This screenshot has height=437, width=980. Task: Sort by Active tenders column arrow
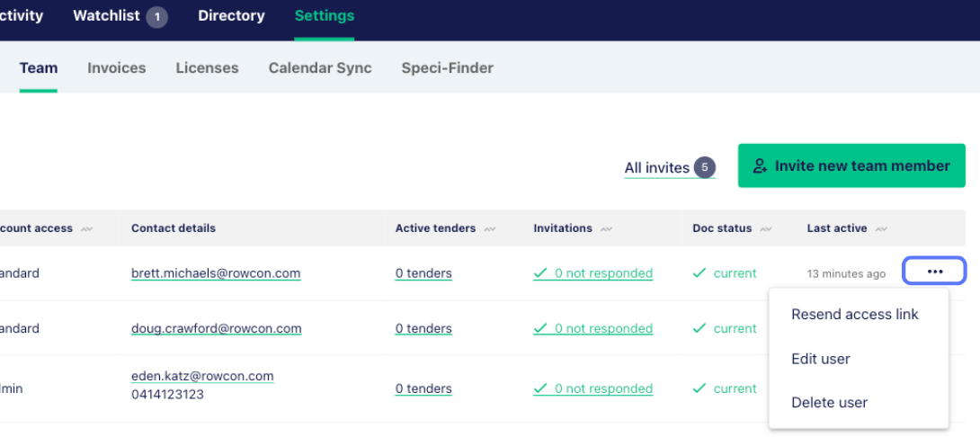[x=490, y=229]
